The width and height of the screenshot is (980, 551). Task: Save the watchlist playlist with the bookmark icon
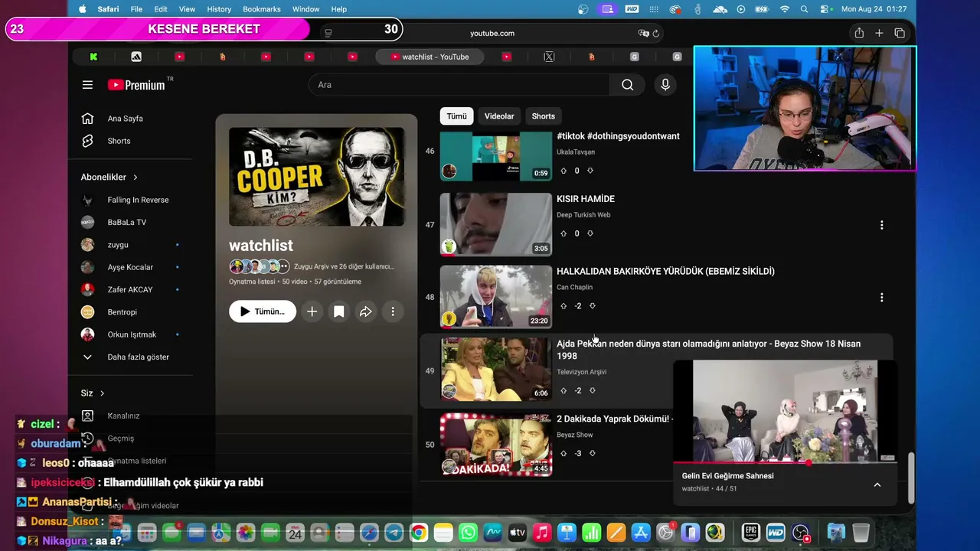(338, 311)
